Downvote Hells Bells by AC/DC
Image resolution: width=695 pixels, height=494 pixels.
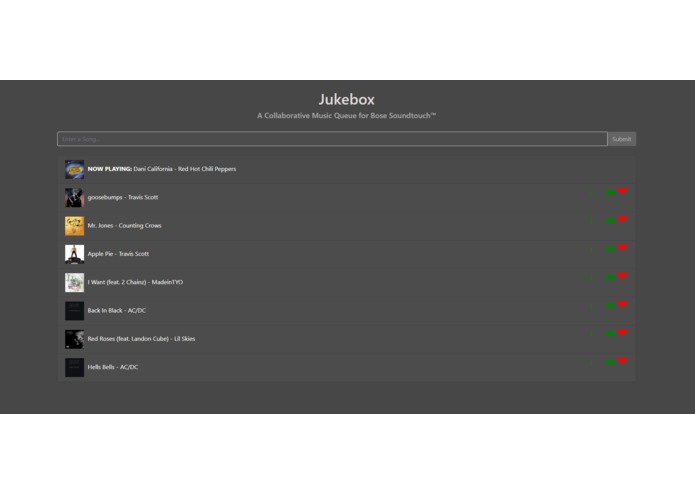tap(622, 361)
